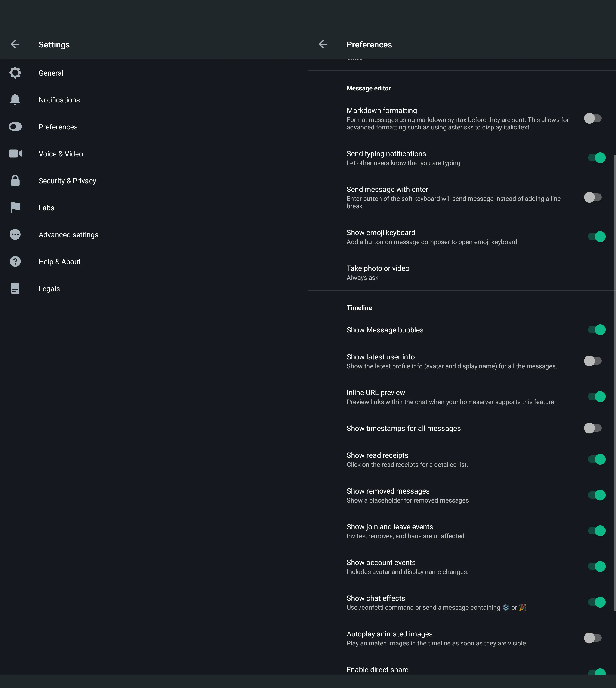The height and width of the screenshot is (688, 616).
Task: Click the Preferences panel title
Action: click(369, 45)
